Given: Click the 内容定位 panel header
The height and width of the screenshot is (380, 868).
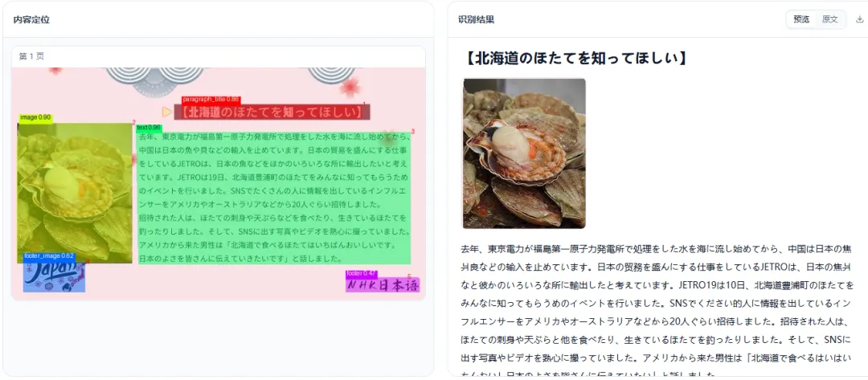Looking at the screenshot, I should pos(31,19).
